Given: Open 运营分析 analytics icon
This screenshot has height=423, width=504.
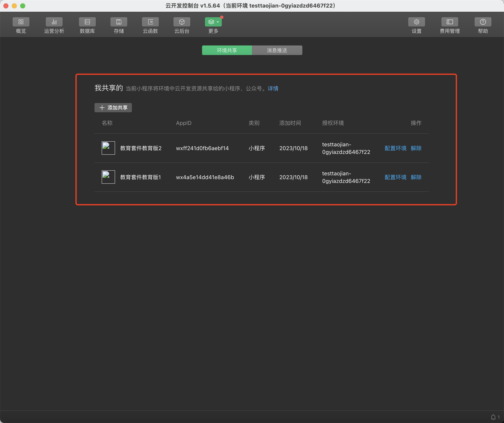Looking at the screenshot, I should [x=54, y=22].
